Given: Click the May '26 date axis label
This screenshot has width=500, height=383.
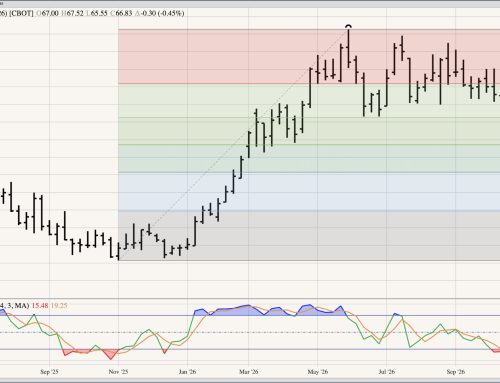Looking at the screenshot, I should click(x=318, y=372).
